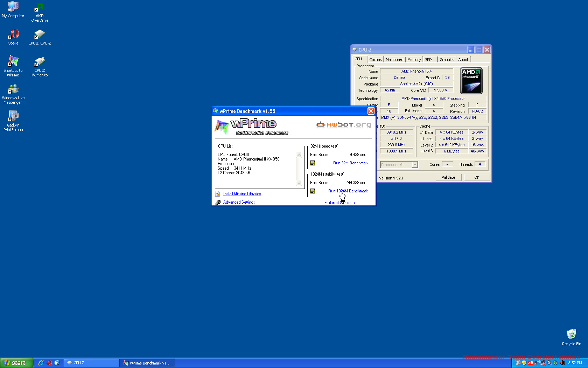The image size is (588, 368).
Task: Select the Gadwin PrintScreen desktop icon
Action: 13,121
